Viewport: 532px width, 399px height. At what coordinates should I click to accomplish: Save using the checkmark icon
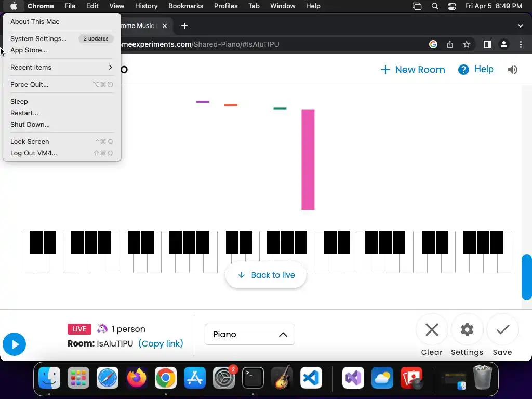502,329
